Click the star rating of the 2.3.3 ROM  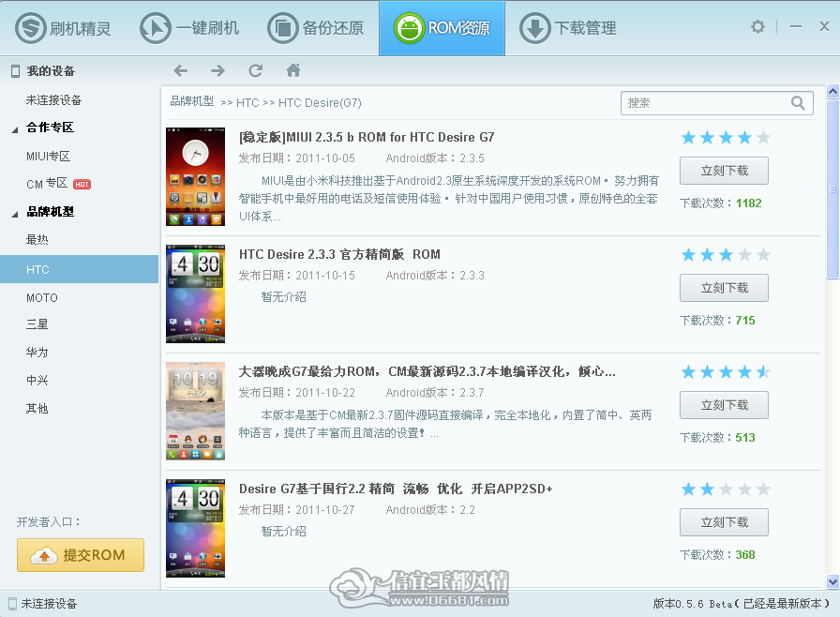(x=726, y=254)
